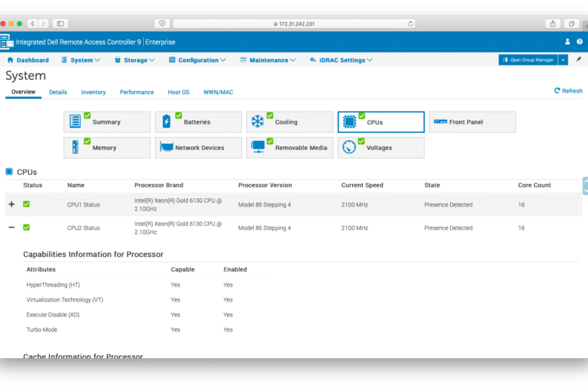Open the iDRAC Settings dropdown menu
This screenshot has width=588, height=389.
point(341,60)
